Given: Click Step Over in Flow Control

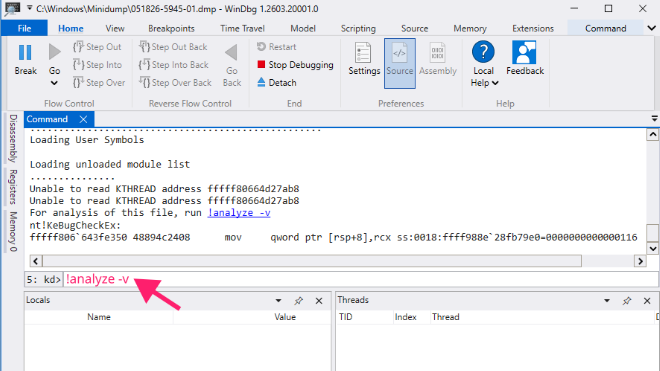Looking at the screenshot, I should (99, 83).
